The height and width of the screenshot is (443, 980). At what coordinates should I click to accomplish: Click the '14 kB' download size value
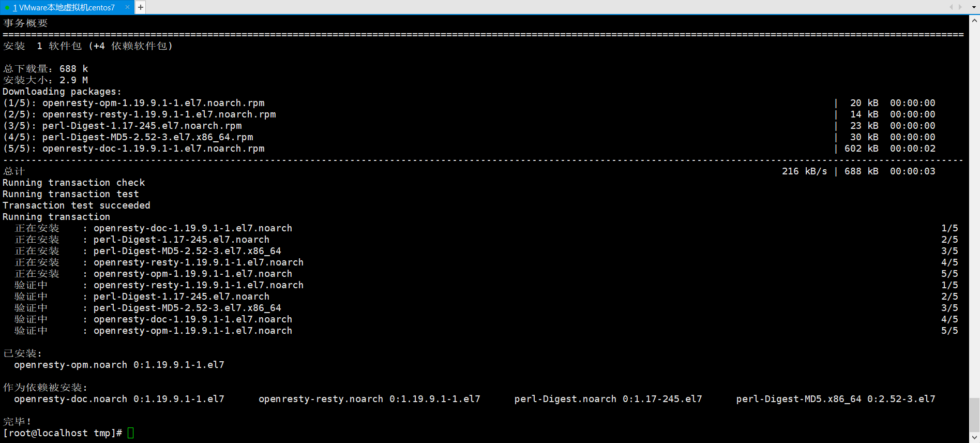(x=864, y=114)
